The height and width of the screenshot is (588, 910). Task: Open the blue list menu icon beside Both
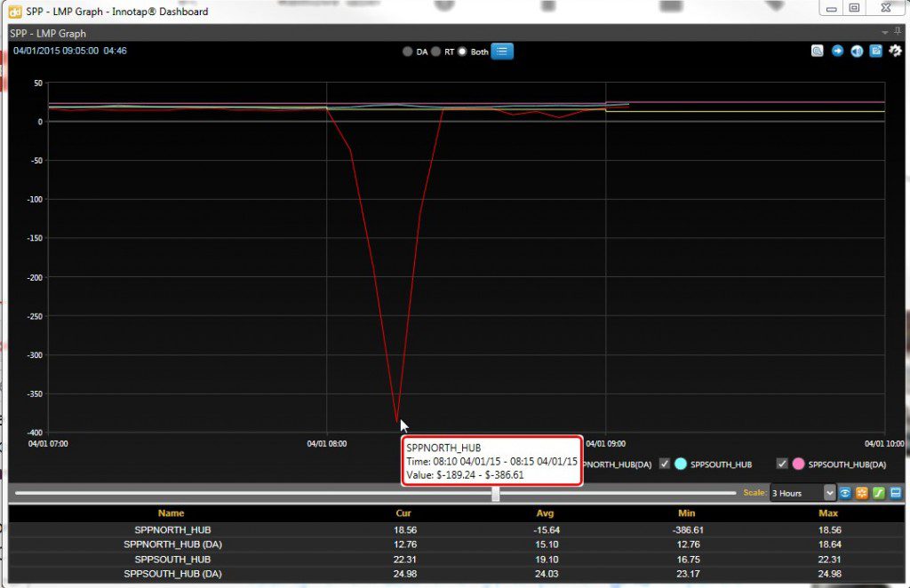(502, 52)
